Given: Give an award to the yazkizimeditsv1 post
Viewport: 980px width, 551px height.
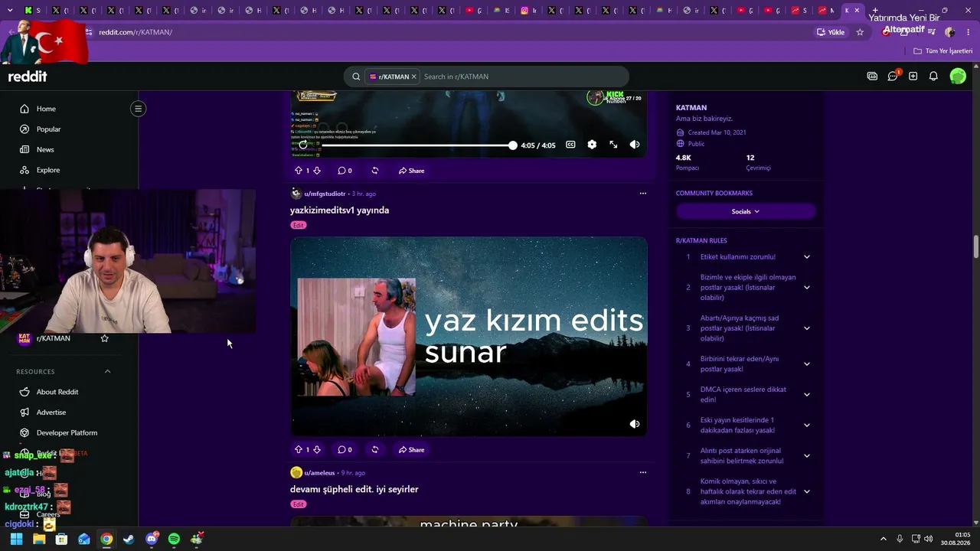Looking at the screenshot, I should 375,450.
